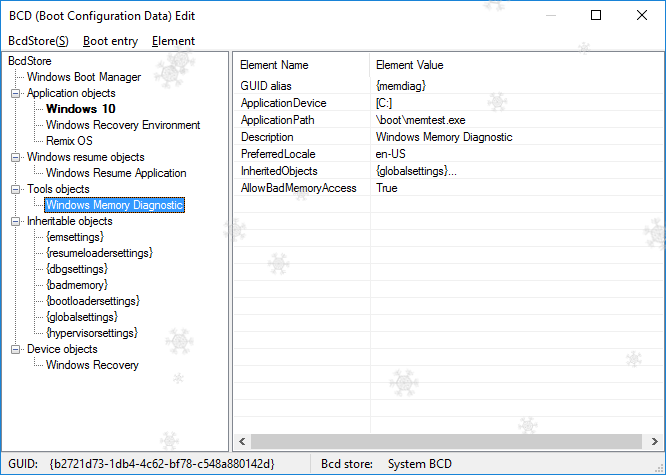Collapse the Tools objects node

click(x=16, y=189)
